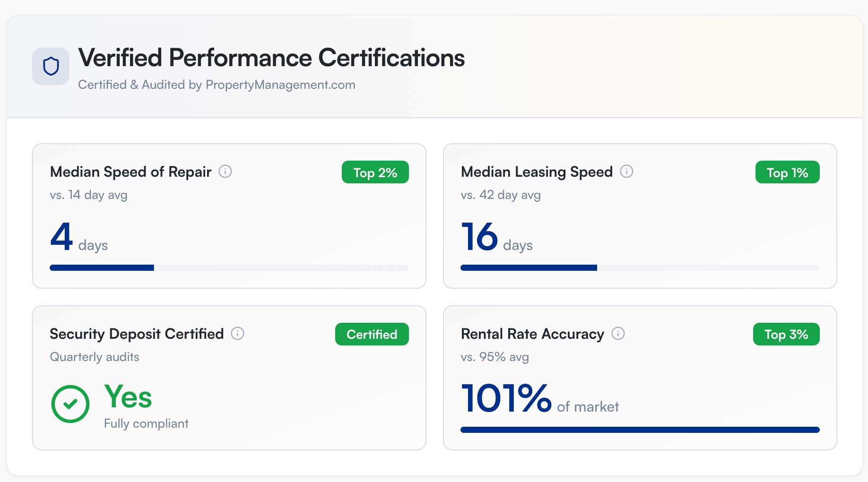Click the shield icon beside the title

(51, 66)
